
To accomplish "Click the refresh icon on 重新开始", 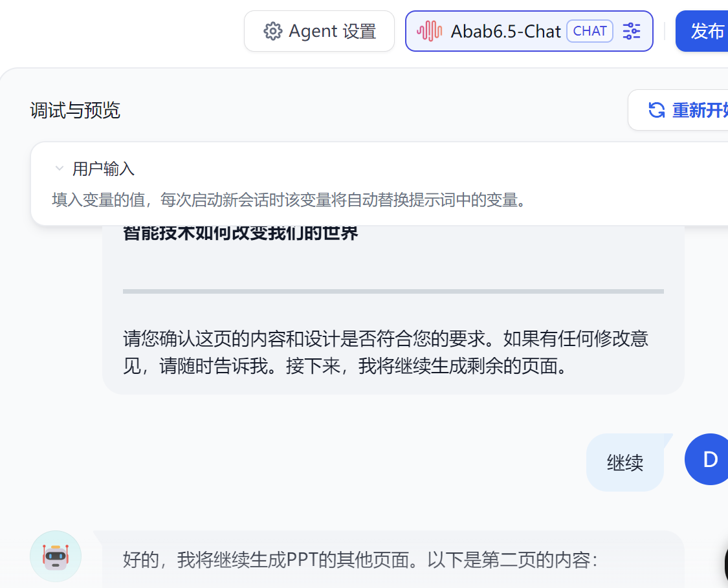I will [x=656, y=110].
